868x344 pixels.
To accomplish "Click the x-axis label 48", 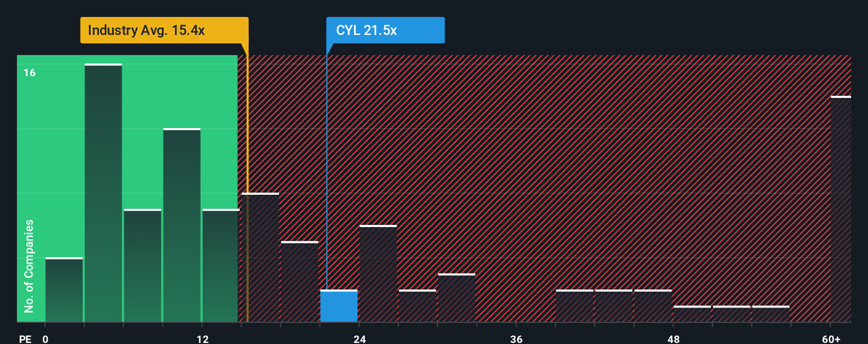I will pyautogui.click(x=673, y=339).
